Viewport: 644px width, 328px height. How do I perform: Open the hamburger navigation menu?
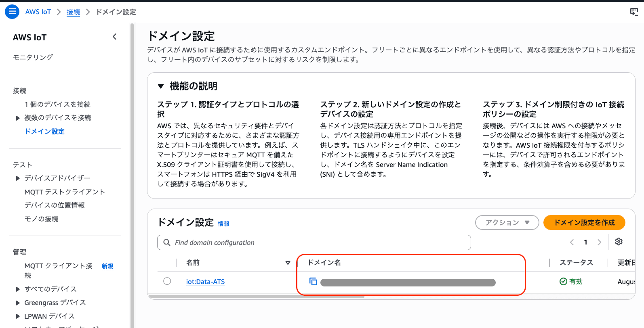point(12,12)
